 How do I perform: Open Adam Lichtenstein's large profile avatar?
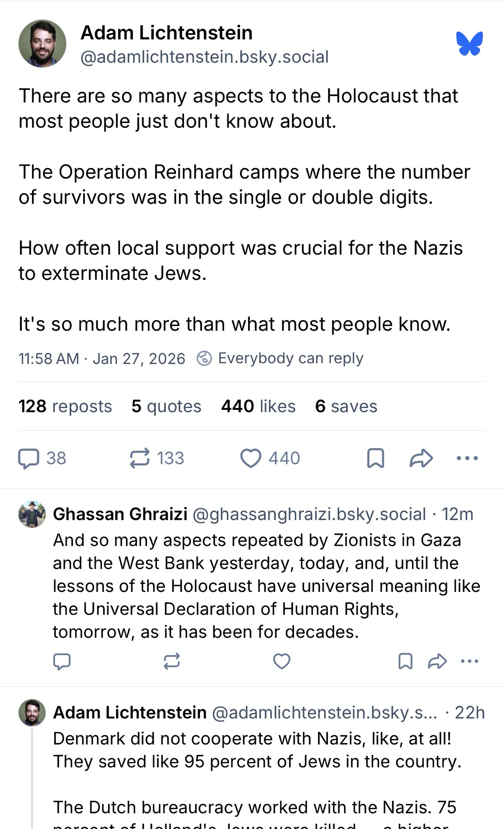click(x=42, y=44)
